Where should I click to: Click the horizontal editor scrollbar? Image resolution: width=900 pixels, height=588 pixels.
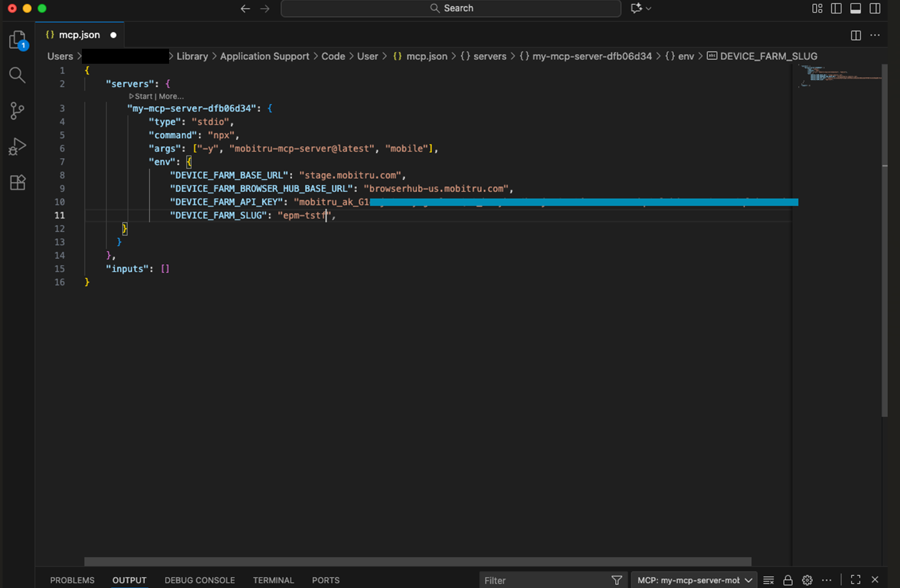tap(417, 561)
